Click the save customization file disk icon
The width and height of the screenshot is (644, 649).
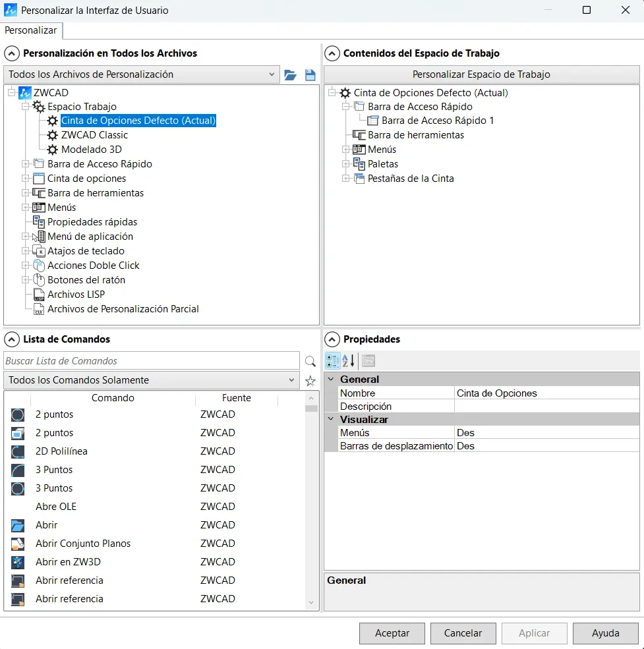(310, 75)
